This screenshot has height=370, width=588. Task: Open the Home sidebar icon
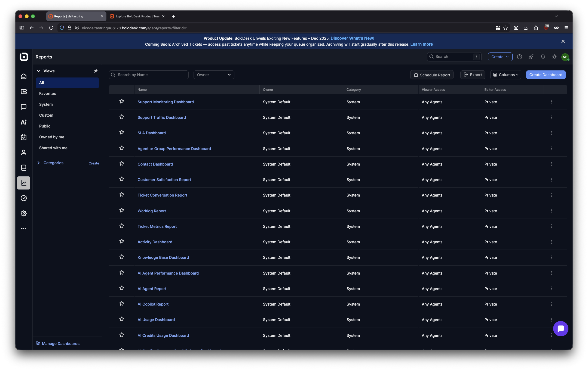coord(24,76)
